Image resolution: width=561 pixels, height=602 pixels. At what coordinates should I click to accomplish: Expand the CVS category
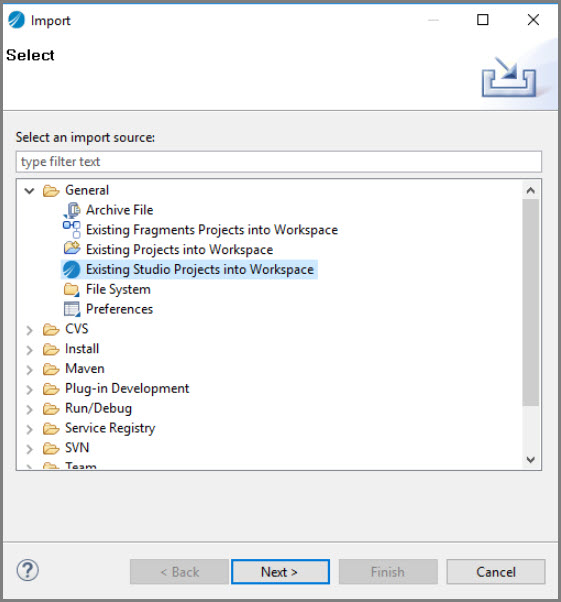click(x=29, y=330)
